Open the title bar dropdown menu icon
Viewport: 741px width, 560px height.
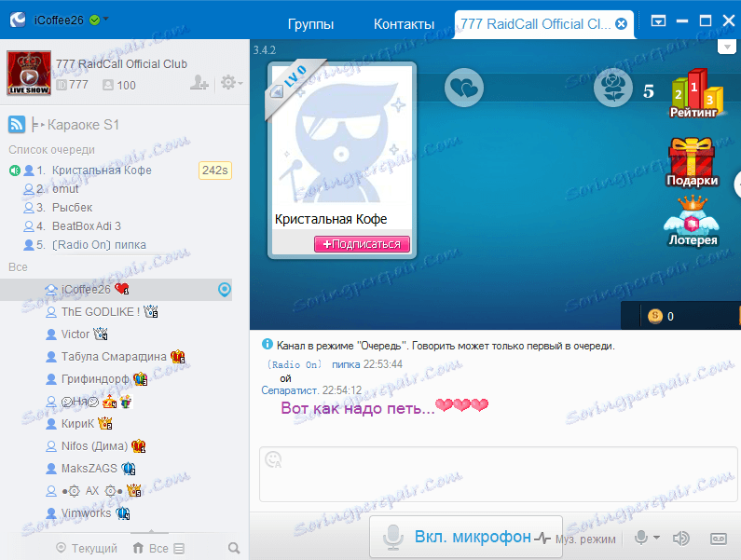point(658,20)
